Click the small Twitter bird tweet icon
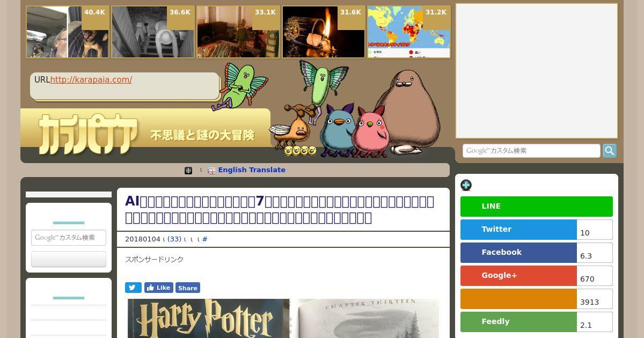The height and width of the screenshot is (338, 644). pyautogui.click(x=133, y=288)
